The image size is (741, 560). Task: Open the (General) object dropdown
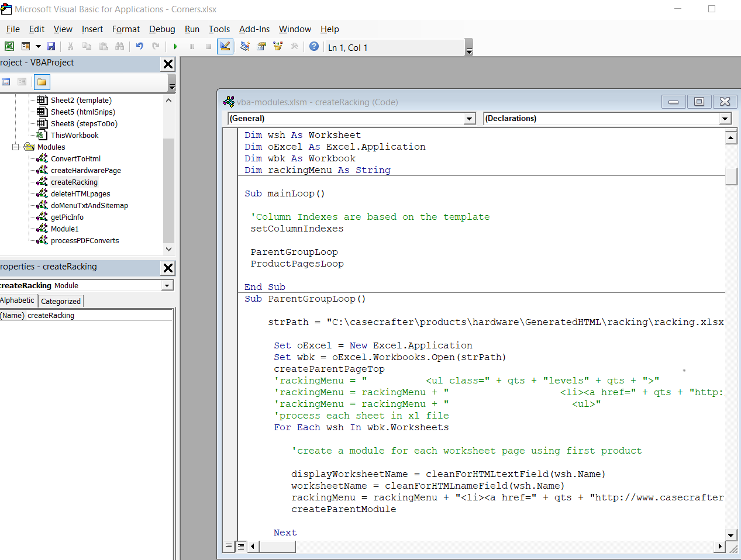click(x=469, y=119)
